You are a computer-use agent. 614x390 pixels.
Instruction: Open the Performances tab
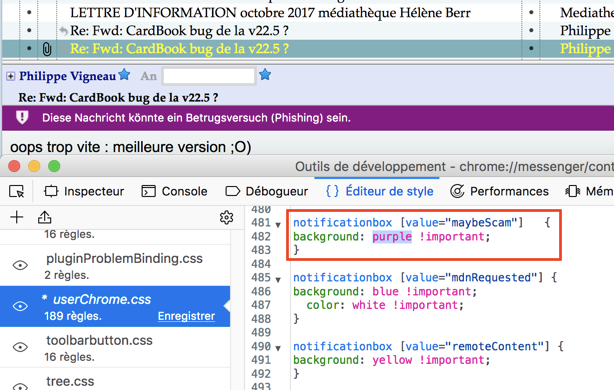(x=499, y=191)
